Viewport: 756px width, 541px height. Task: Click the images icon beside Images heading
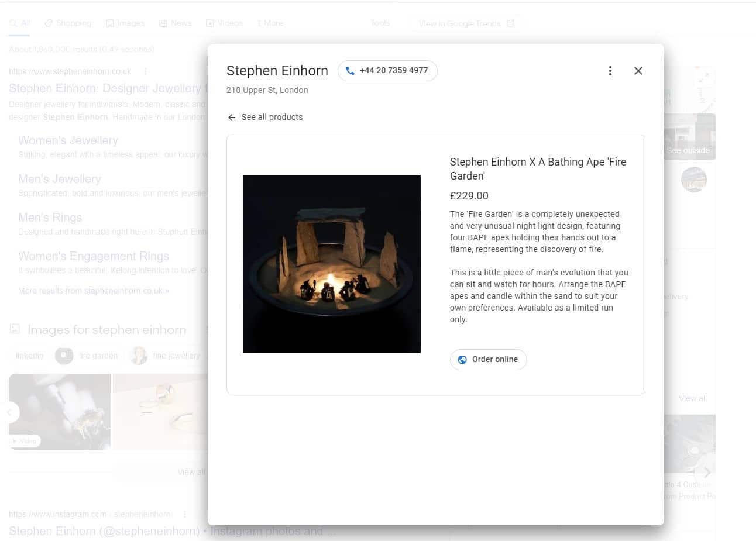click(15, 329)
